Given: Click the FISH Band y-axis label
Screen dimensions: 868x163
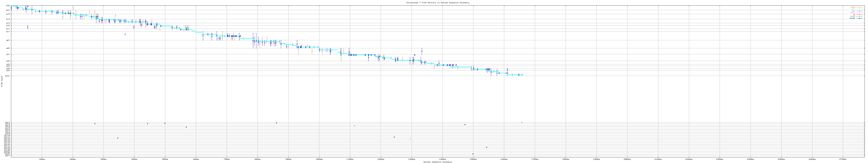Looking at the screenshot, I should pos(2,81).
